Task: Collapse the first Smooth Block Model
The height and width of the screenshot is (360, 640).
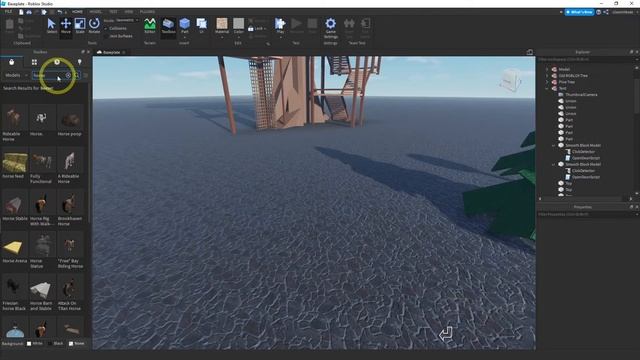Action: (x=554, y=145)
